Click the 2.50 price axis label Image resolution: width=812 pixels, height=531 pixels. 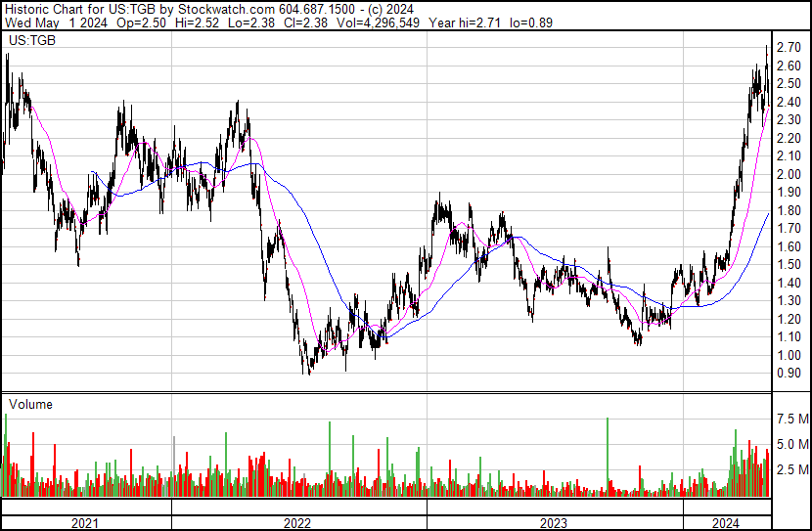point(789,84)
